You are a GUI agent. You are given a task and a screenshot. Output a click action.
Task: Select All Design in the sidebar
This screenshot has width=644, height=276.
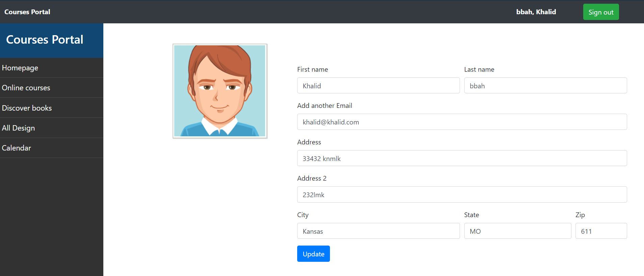tap(52, 128)
